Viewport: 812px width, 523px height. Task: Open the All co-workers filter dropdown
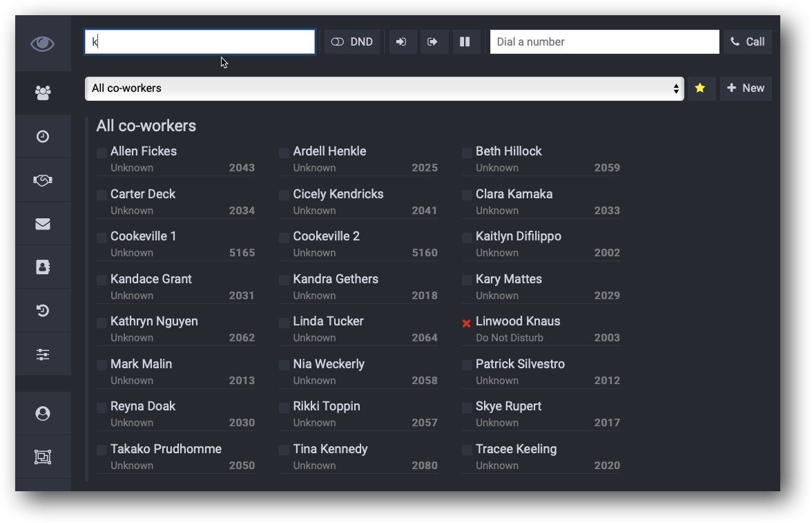click(385, 88)
